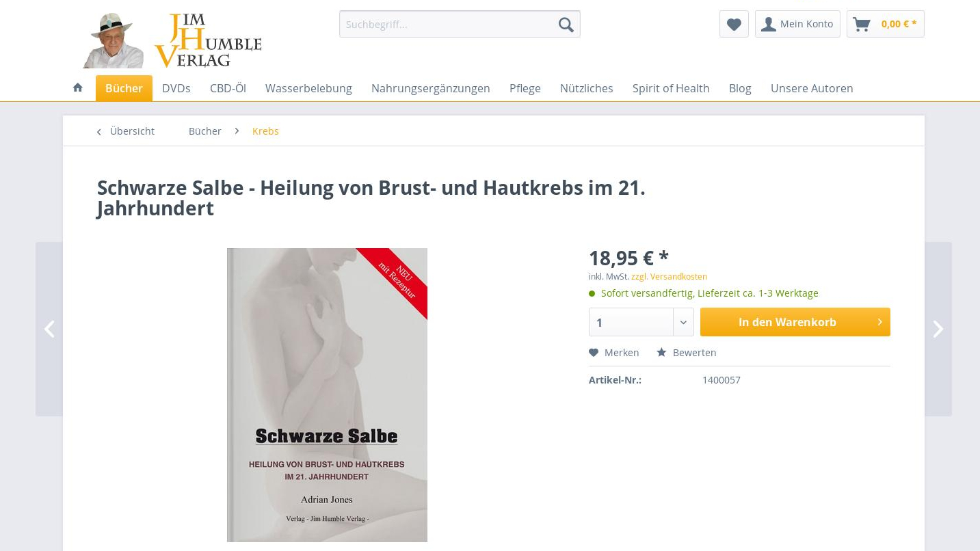This screenshot has width=980, height=551.
Task: Click the search magnifier icon
Action: point(566,25)
